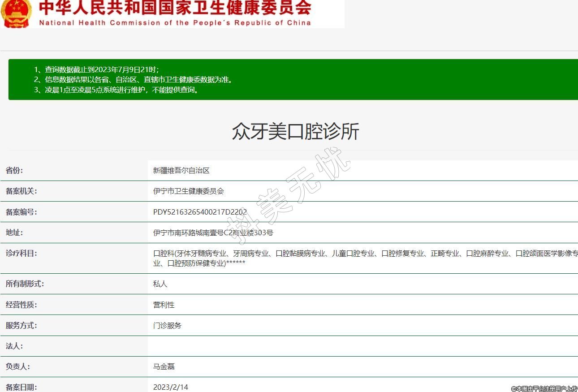Click the 诊疗科目 row label
Screen dimensions: 578x392
tap(21, 254)
